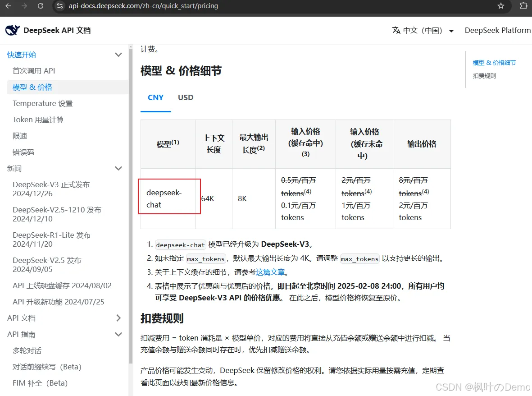Collapse the 快速开始 section chevron

click(x=118, y=55)
